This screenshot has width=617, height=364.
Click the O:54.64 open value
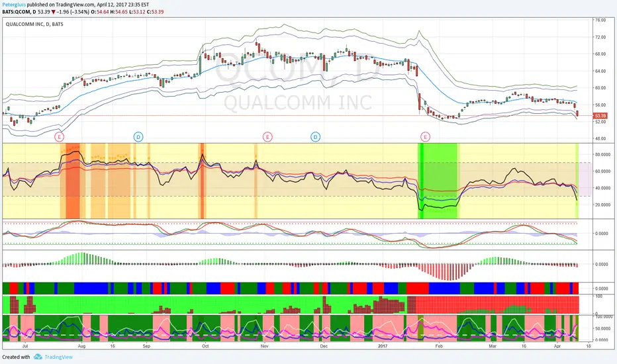(x=100, y=12)
